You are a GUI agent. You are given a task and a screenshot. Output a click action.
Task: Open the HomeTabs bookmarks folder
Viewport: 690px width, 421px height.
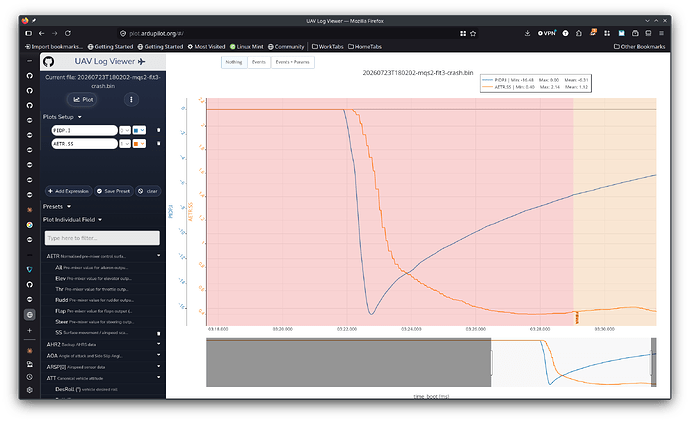(x=365, y=47)
